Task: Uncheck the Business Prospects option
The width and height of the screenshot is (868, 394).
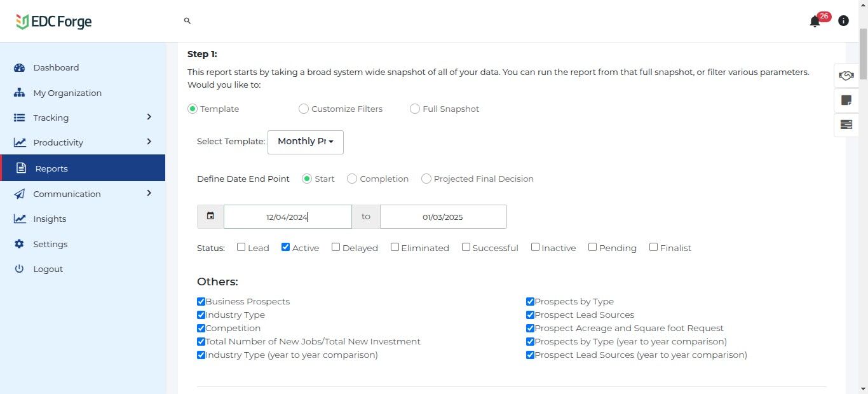Action: click(201, 302)
